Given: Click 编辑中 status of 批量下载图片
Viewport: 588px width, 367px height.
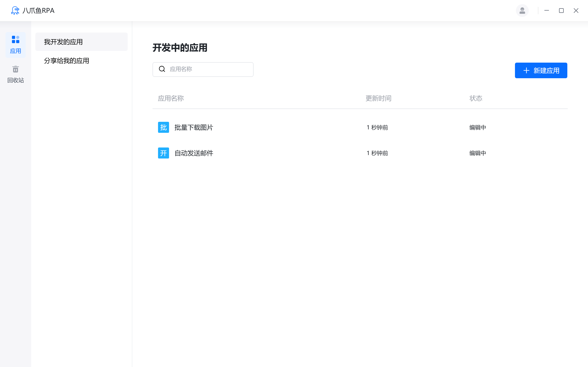Looking at the screenshot, I should (477, 127).
